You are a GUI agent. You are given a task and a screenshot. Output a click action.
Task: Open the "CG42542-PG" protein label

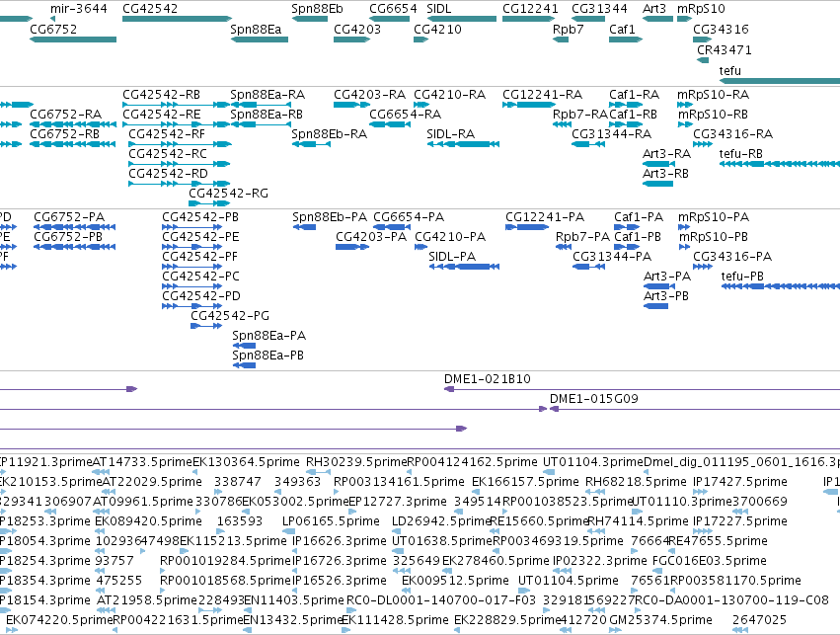[230, 316]
